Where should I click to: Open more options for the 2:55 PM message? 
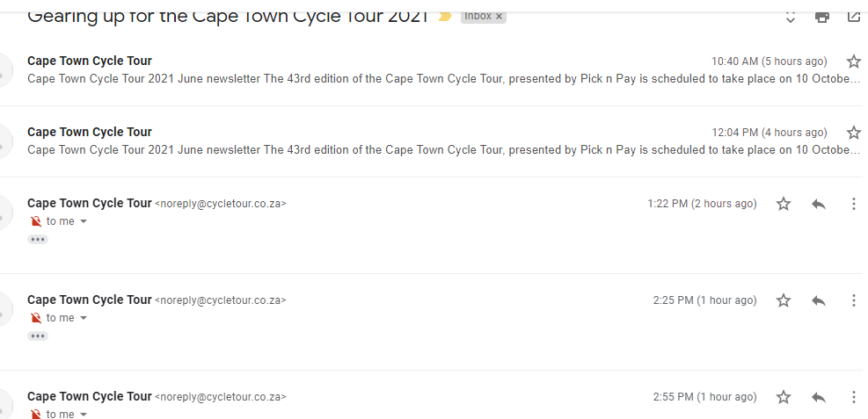point(853,397)
